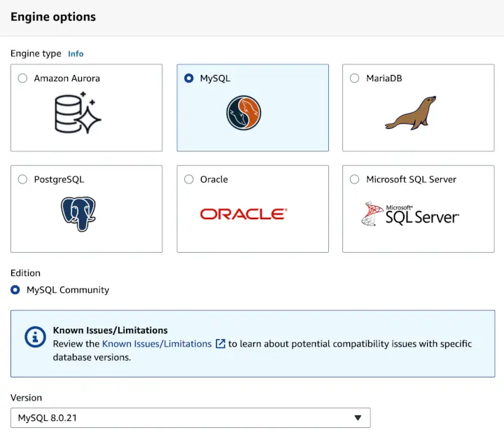This screenshot has height=437, width=504.
Task: Click the PostgreSQL elephant logo
Action: pos(78,214)
